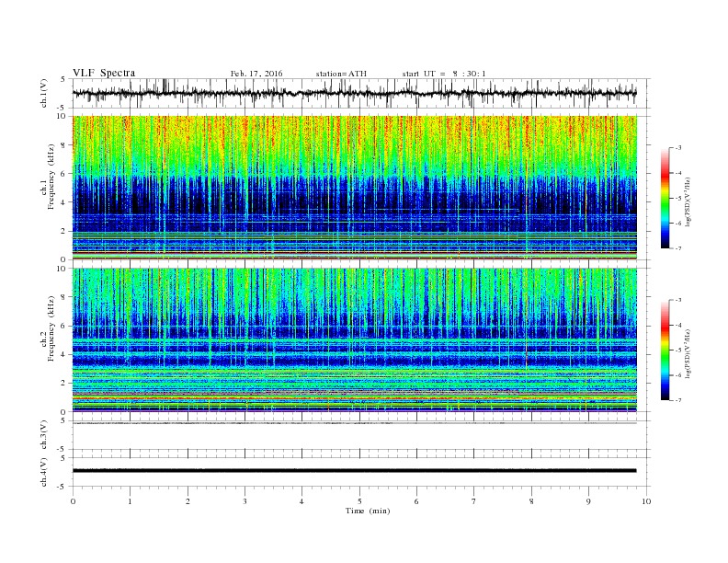The height and width of the screenshot is (563, 728).
Task: Click the '-7' label on ch.2 color scale
Action: pos(678,400)
